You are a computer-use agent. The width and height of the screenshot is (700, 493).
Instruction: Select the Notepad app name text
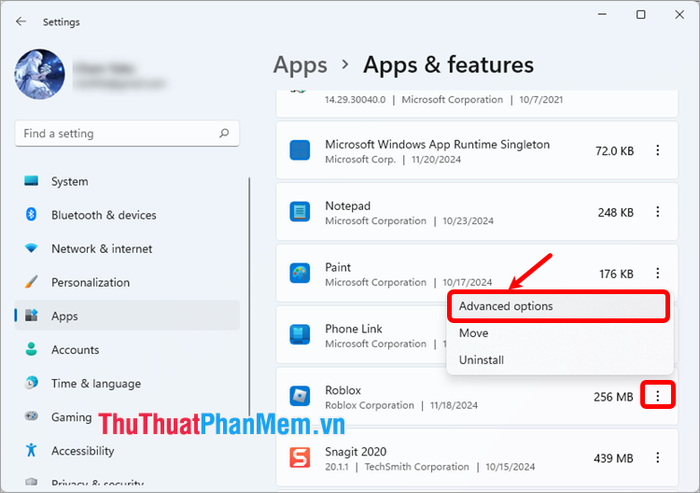tap(348, 206)
